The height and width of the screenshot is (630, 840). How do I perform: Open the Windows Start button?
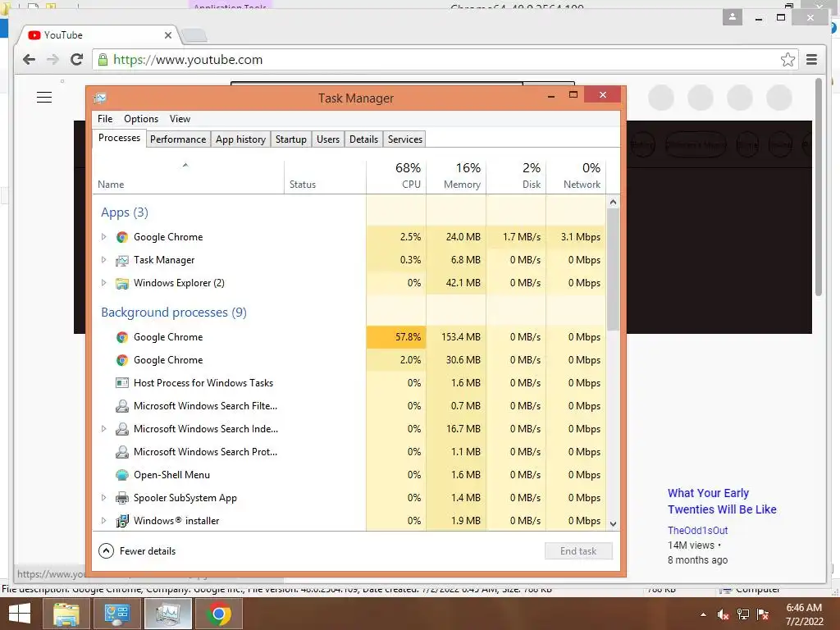pos(20,614)
